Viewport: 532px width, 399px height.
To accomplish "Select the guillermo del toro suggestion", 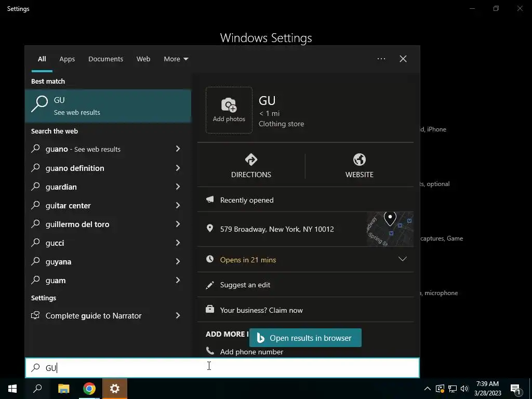I will click(108, 224).
